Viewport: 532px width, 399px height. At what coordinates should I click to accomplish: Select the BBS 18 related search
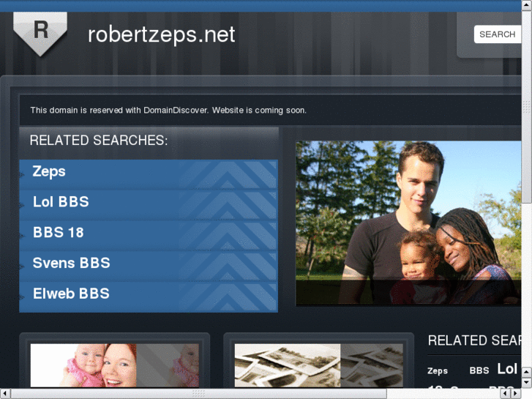coord(149,235)
